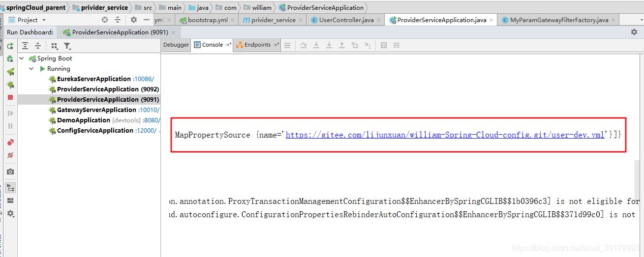This screenshot has height=257, width=644.
Task: Open the :10010/ port link for GatewayServerApplication
Action: pos(149,110)
